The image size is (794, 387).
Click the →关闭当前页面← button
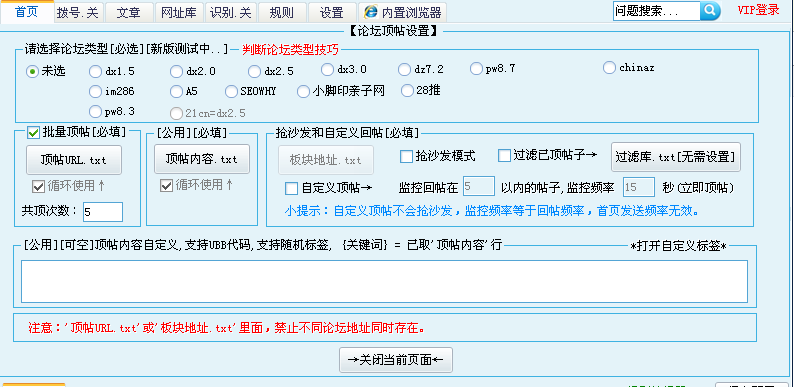395,360
